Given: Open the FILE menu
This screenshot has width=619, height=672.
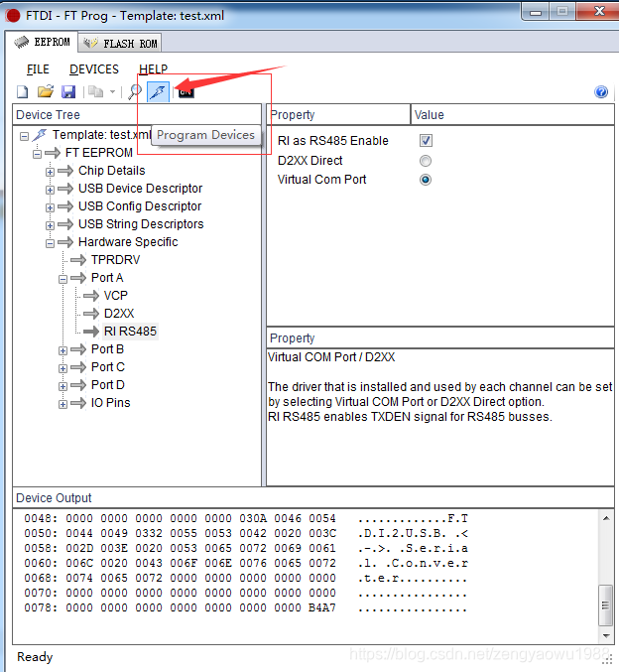Looking at the screenshot, I should pos(38,69).
